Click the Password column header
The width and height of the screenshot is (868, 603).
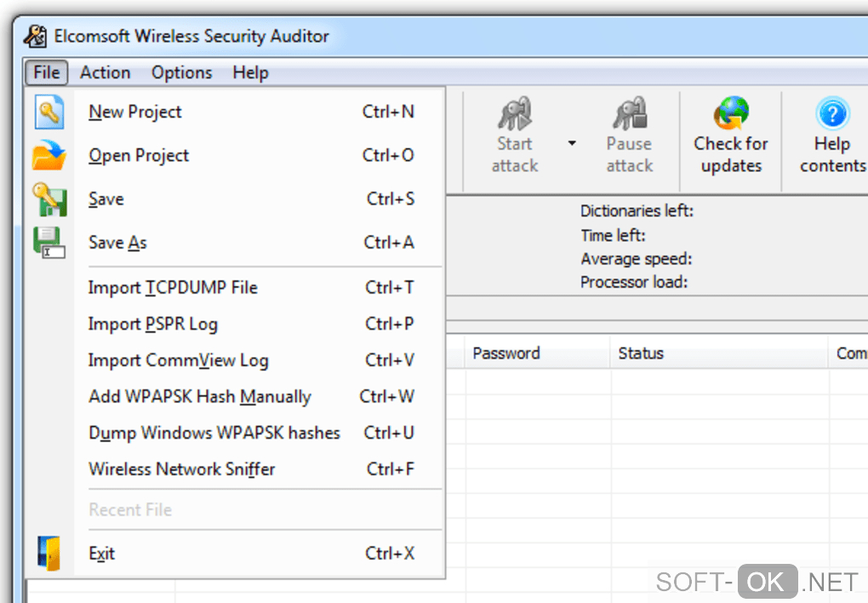tap(506, 353)
